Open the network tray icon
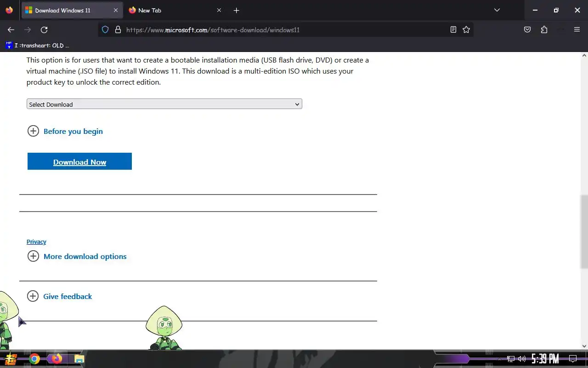The image size is (588, 368). 511,359
